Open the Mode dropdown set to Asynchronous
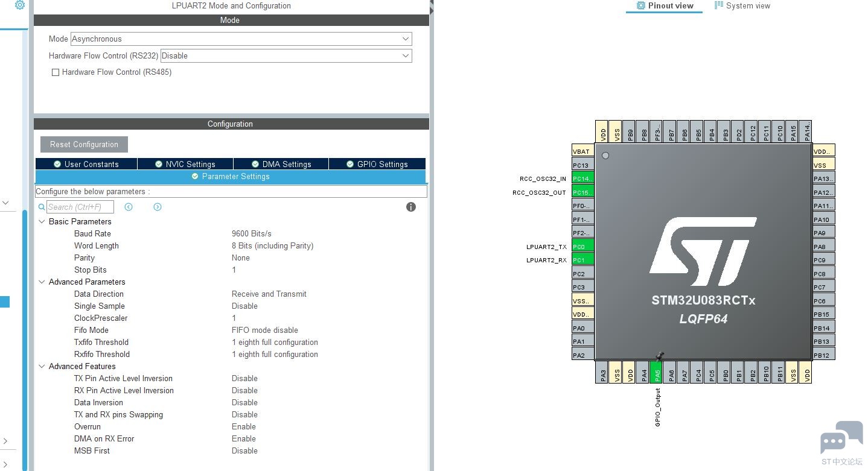Image resolution: width=868 pixels, height=471 pixels. (241, 39)
